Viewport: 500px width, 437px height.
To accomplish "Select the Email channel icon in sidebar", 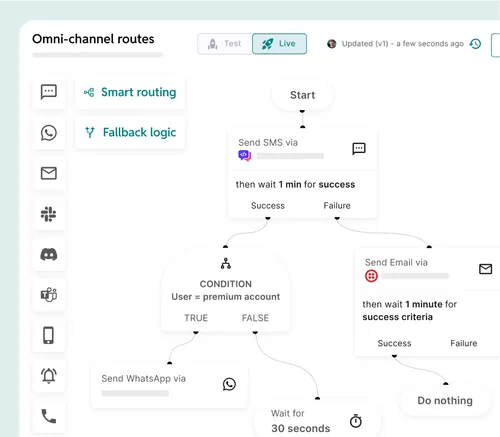I will coord(49,173).
